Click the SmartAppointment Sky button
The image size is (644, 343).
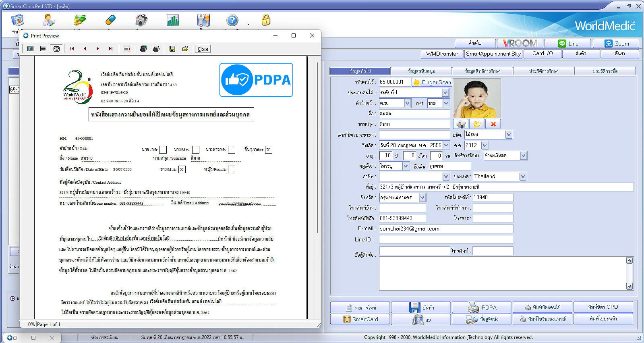[x=493, y=54]
